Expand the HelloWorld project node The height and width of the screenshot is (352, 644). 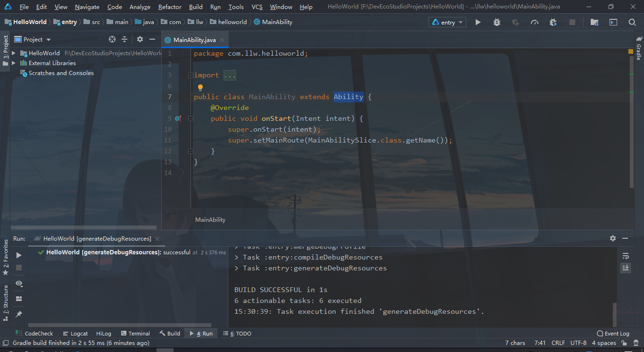click(14, 53)
